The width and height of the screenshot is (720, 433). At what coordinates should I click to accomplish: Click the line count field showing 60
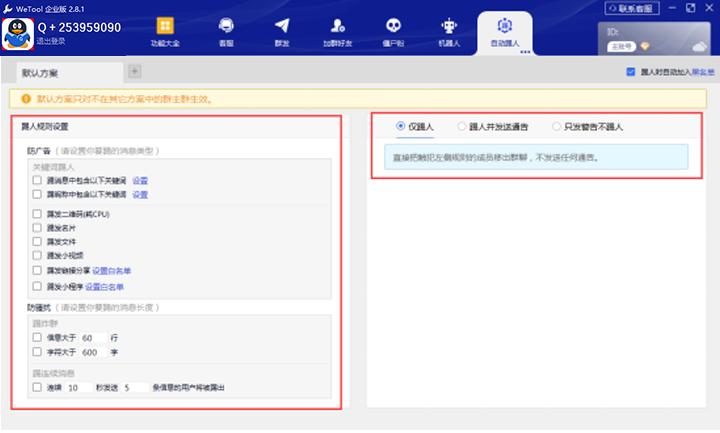pos(93,338)
